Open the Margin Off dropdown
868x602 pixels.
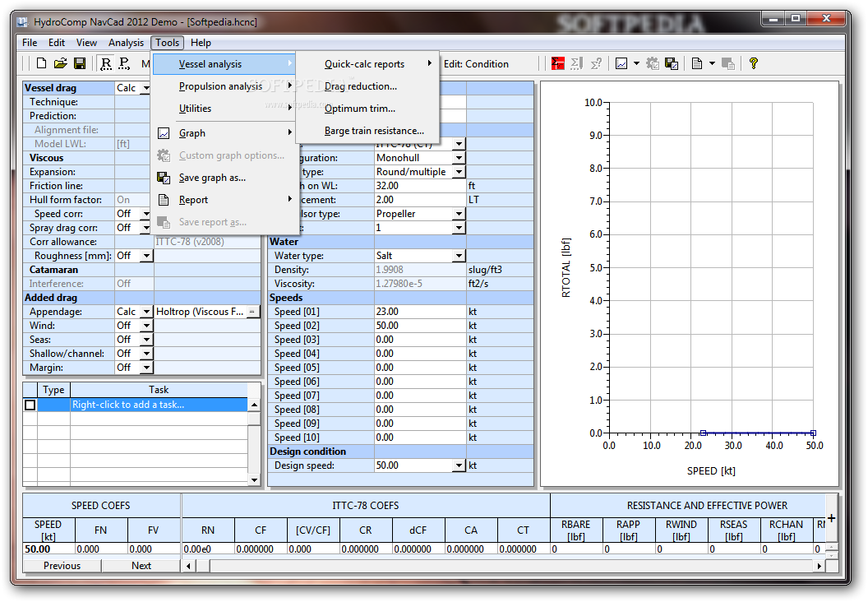[x=146, y=367]
